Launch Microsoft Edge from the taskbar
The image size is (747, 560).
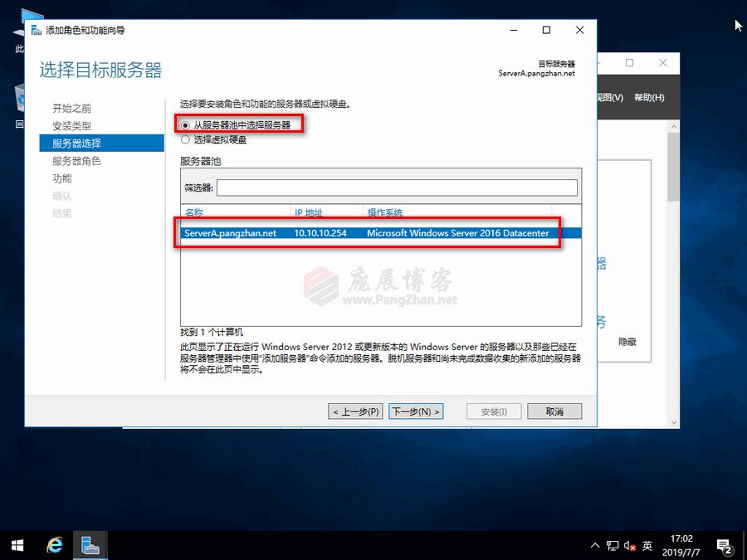pos(54,545)
